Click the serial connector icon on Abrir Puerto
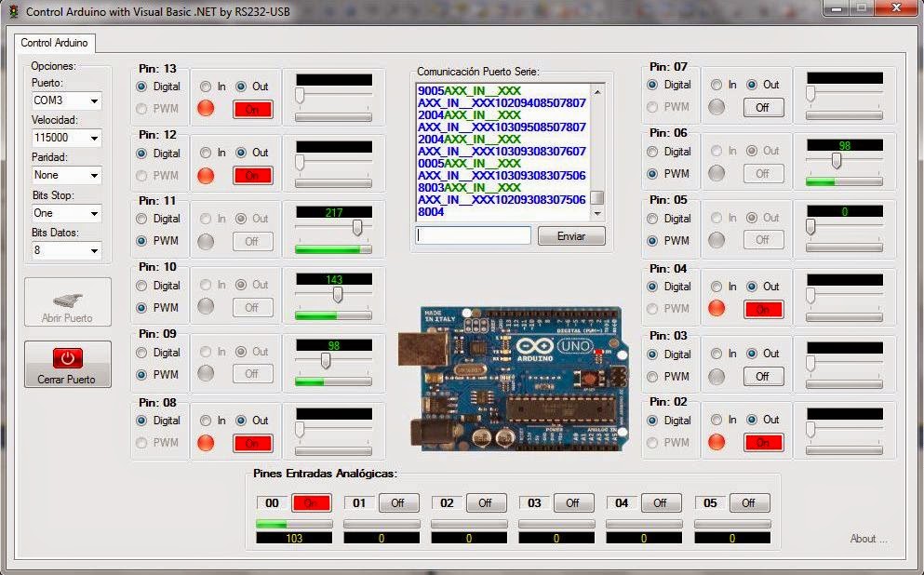This screenshot has width=924, height=575. click(x=68, y=301)
